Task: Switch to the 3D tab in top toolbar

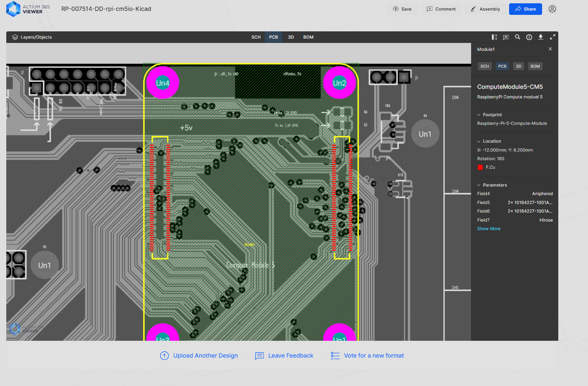Action: pyautogui.click(x=291, y=37)
